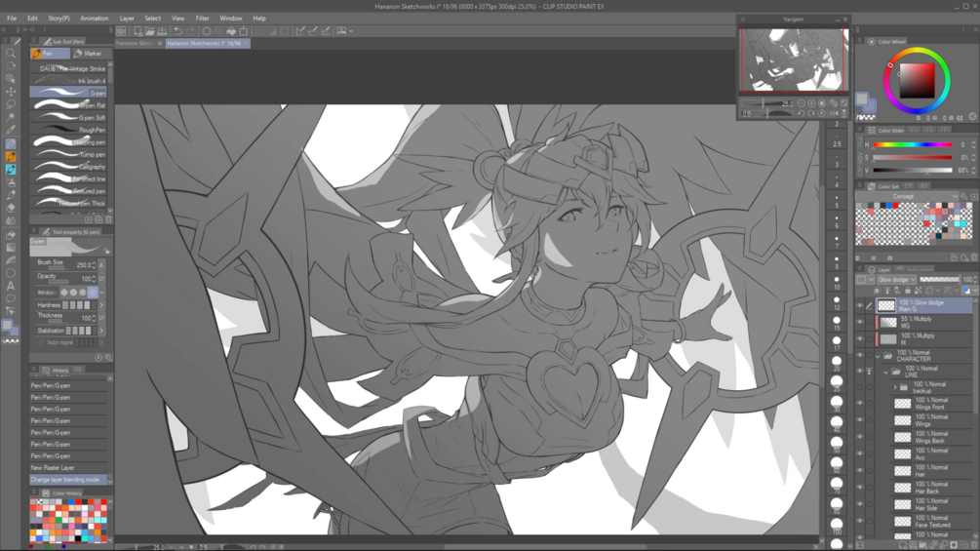
Task: Hide the Hair Back layer
Action: [x=859, y=488]
